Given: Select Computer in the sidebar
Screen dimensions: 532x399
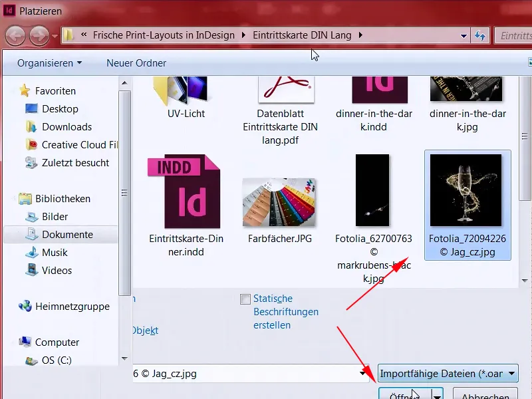Looking at the screenshot, I should (57, 342).
